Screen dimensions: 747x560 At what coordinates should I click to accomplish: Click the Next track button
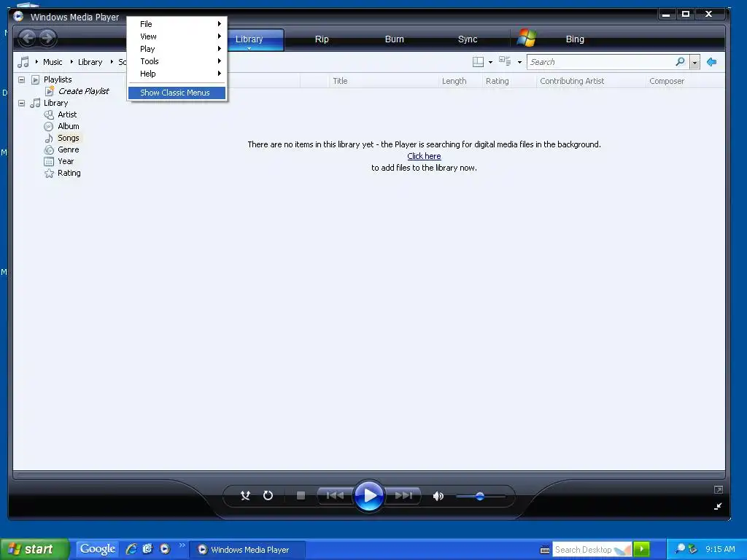(403, 496)
